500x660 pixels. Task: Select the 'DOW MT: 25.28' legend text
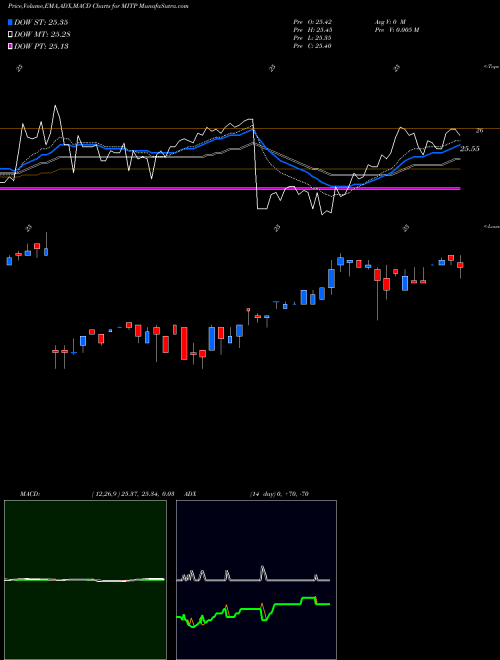click(42, 34)
